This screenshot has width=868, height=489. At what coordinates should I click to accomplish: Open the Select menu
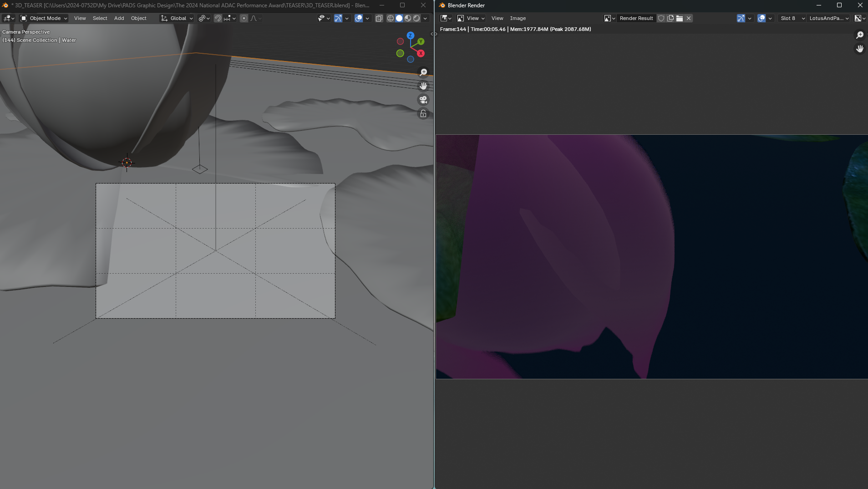click(100, 18)
